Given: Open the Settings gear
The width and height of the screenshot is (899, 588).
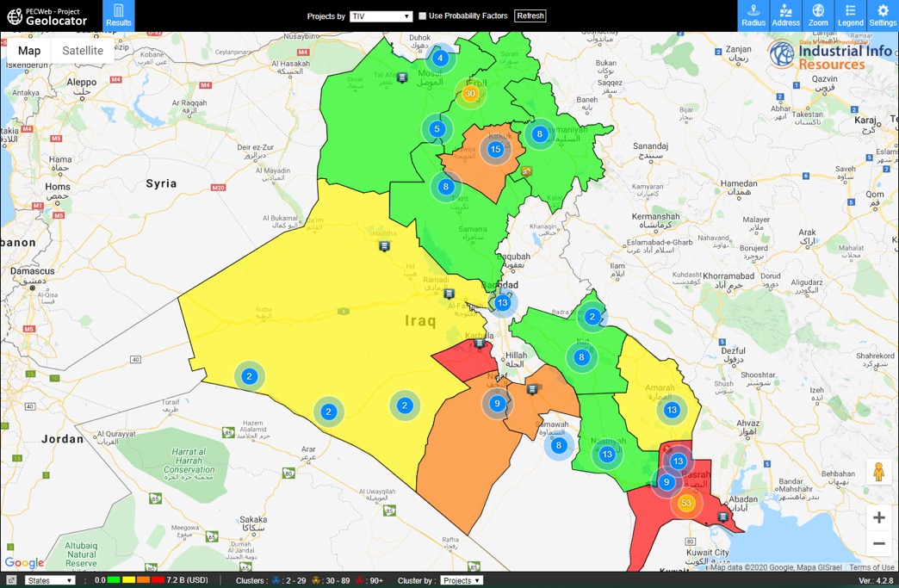Looking at the screenshot, I should click(x=883, y=15).
